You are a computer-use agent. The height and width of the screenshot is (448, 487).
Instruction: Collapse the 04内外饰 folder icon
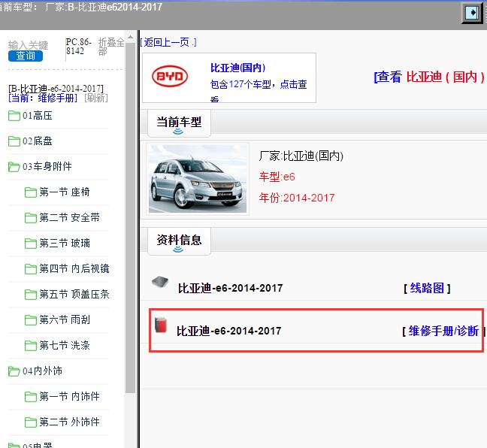point(14,371)
